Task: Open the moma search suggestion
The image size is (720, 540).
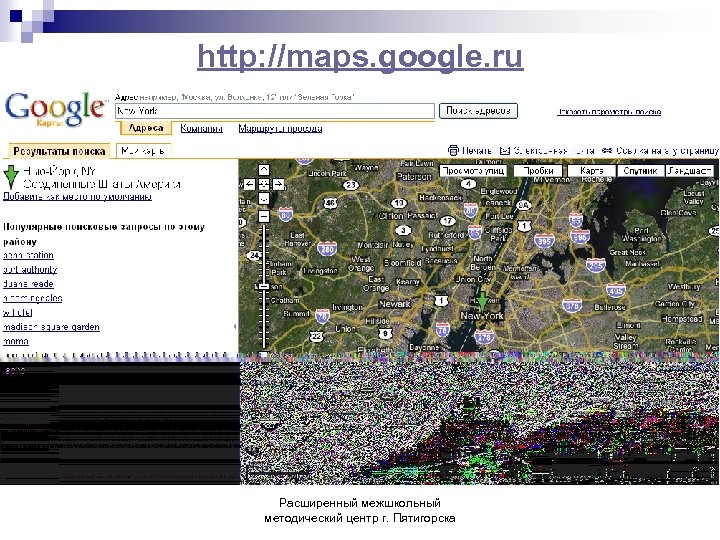Action: [16, 341]
